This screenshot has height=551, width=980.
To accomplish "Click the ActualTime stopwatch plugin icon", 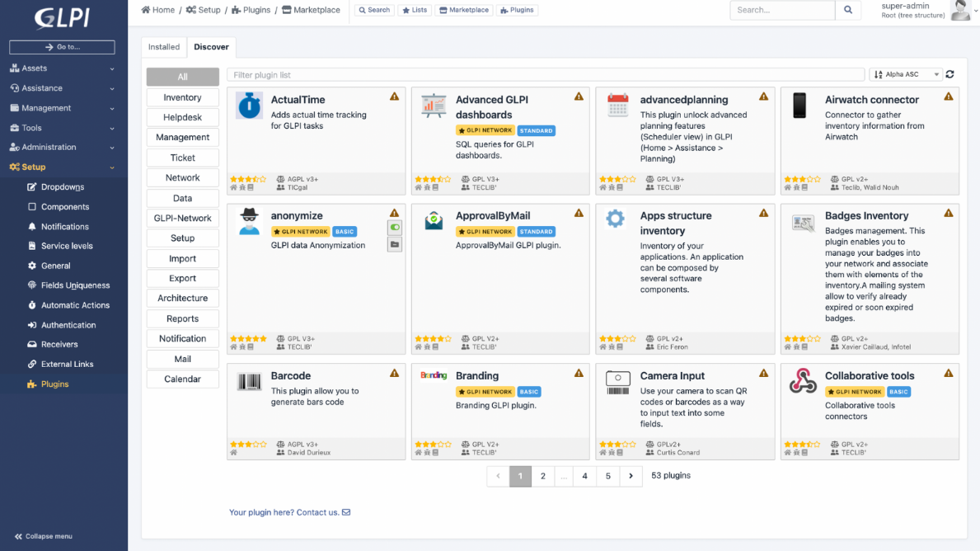I will [249, 105].
